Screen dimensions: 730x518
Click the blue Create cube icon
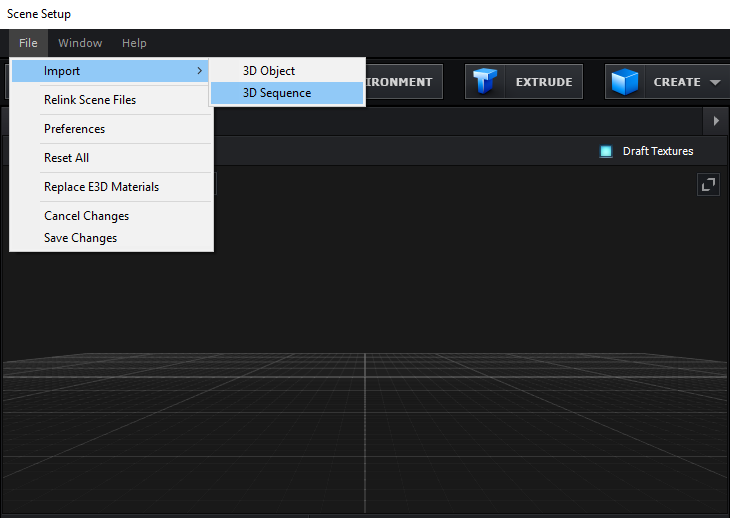pos(625,82)
